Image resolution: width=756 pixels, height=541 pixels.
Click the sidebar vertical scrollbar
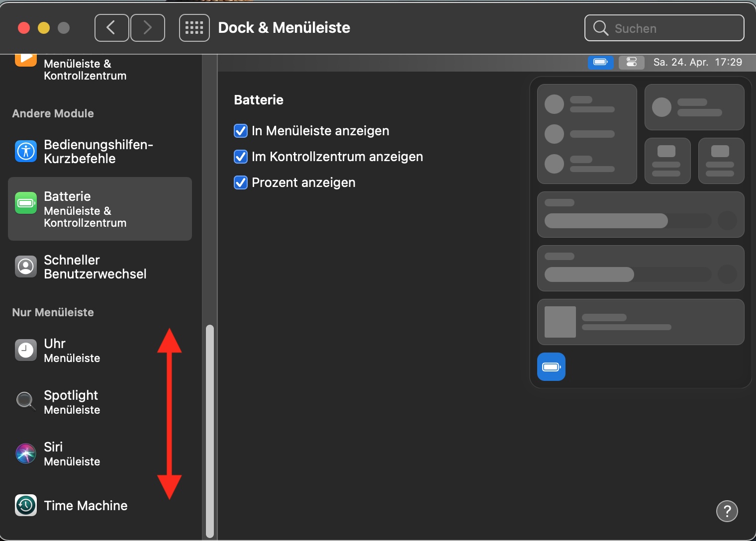[210, 431]
